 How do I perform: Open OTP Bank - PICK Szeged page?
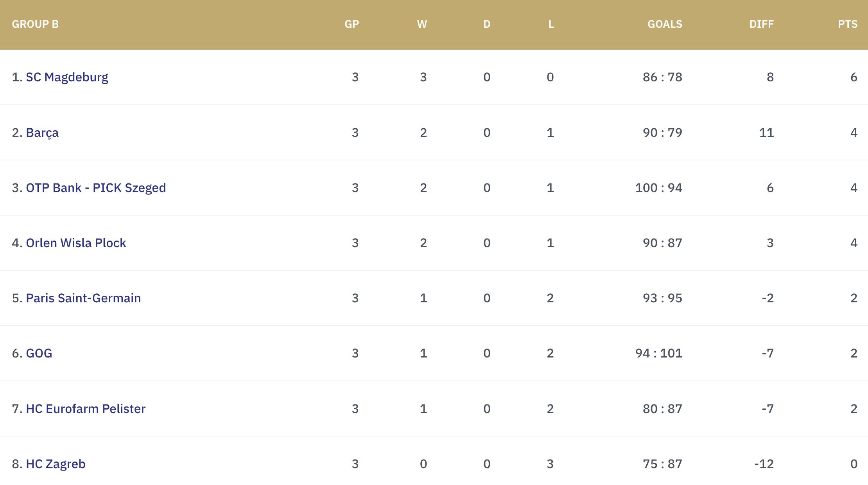(96, 188)
